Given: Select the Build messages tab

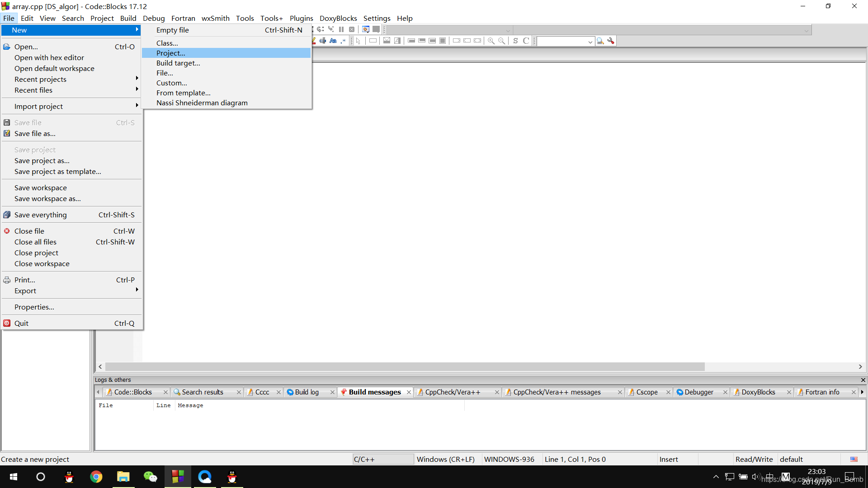Looking at the screenshot, I should (374, 391).
